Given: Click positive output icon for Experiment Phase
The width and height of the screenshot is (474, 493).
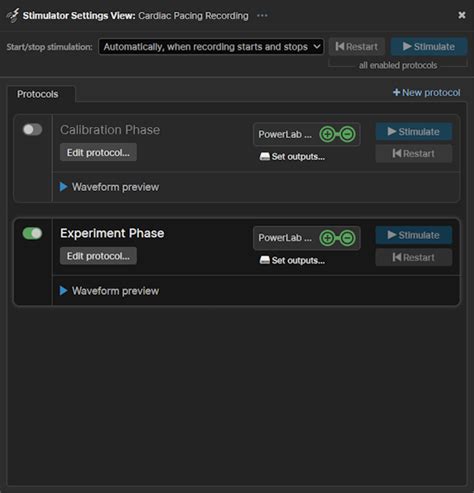Looking at the screenshot, I should pyautogui.click(x=327, y=238).
